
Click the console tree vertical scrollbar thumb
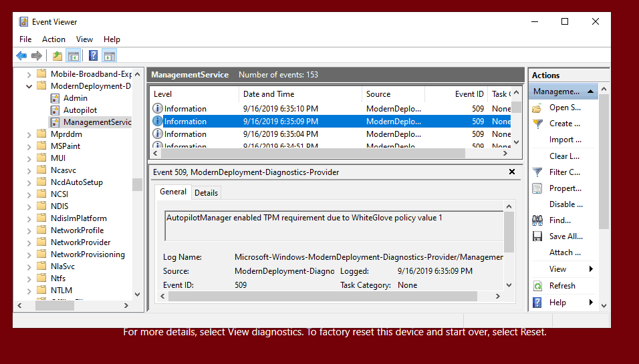[x=137, y=184]
